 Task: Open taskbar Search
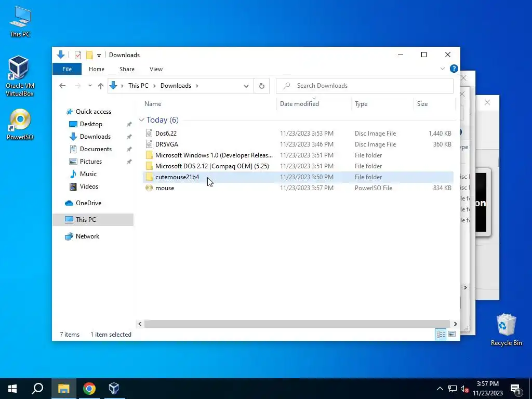click(37, 389)
